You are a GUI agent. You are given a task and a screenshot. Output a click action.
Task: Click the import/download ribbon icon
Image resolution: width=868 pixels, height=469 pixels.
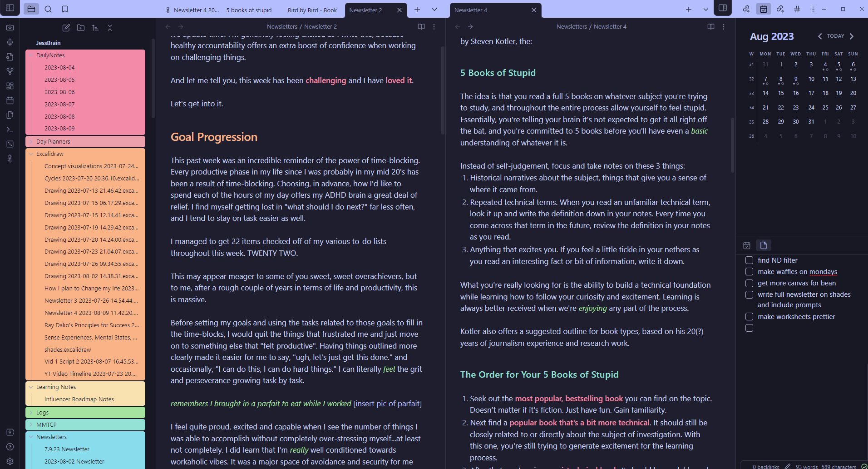coord(10,28)
